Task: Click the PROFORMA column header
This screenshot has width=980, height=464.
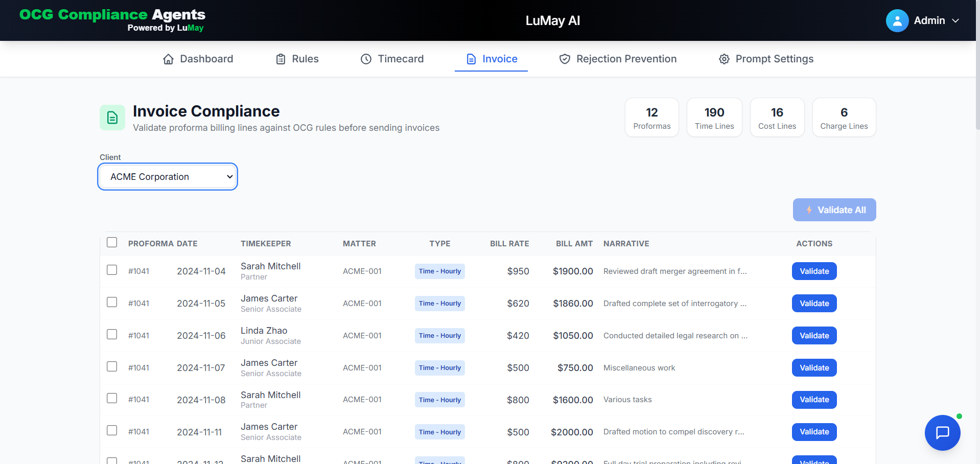Action: [151, 244]
